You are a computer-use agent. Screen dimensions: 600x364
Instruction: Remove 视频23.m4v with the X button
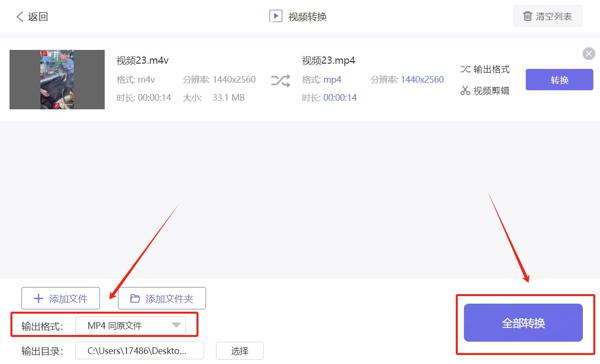click(589, 53)
